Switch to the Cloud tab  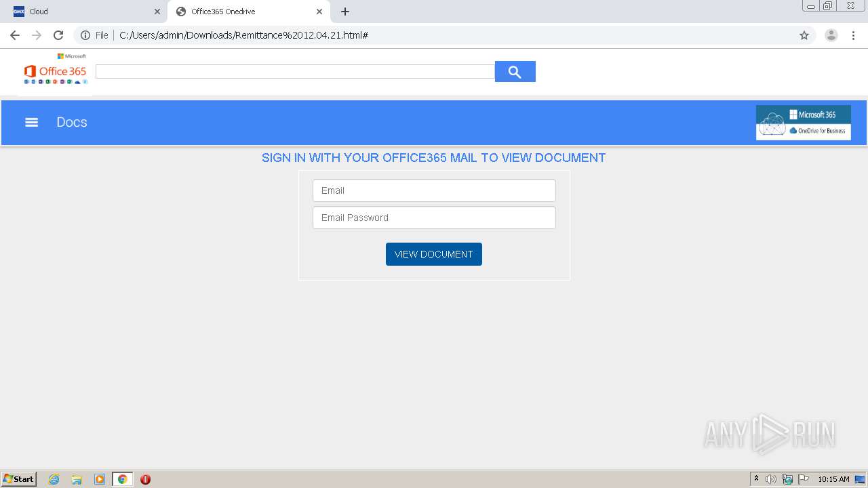pos(85,12)
